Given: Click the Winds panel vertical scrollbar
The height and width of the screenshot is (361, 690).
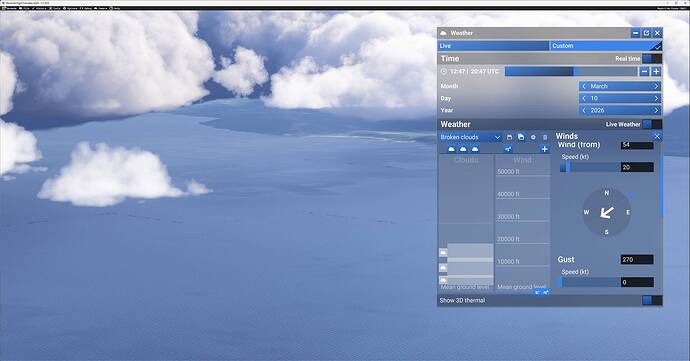Looking at the screenshot, I should [x=662, y=185].
